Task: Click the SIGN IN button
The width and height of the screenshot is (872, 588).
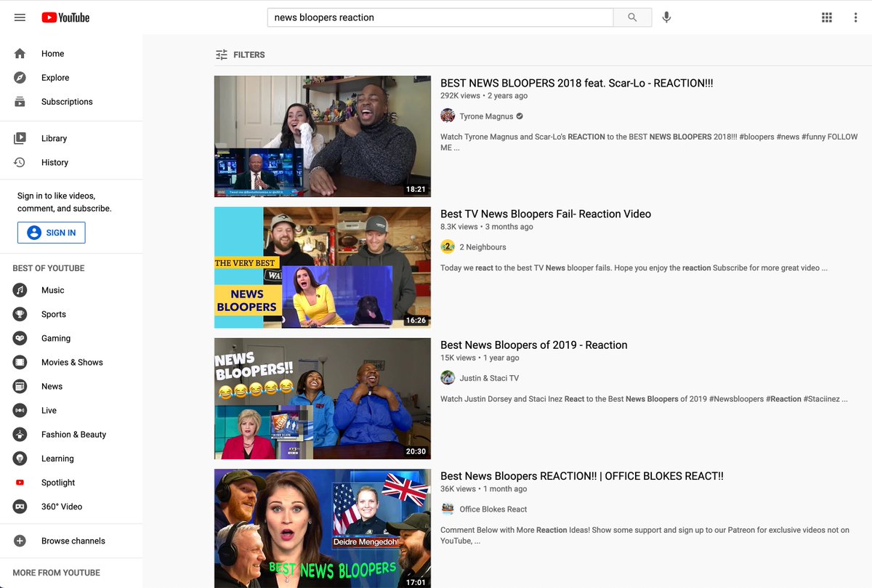Action: point(52,233)
